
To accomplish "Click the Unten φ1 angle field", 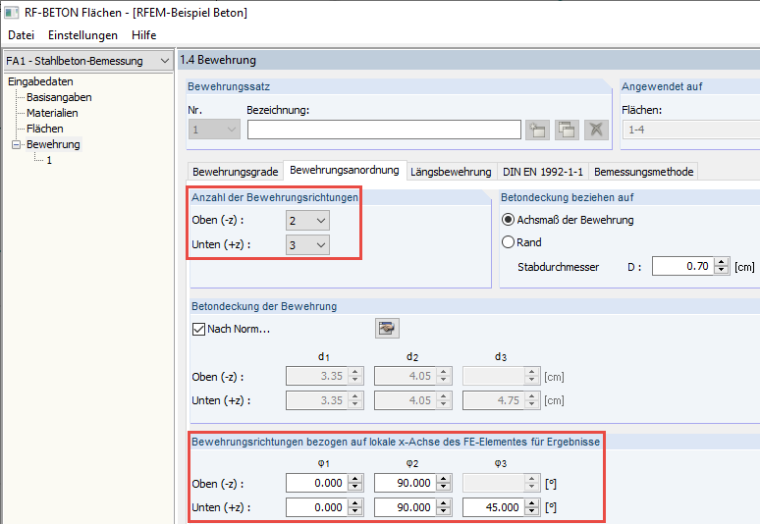I will click(x=317, y=507).
